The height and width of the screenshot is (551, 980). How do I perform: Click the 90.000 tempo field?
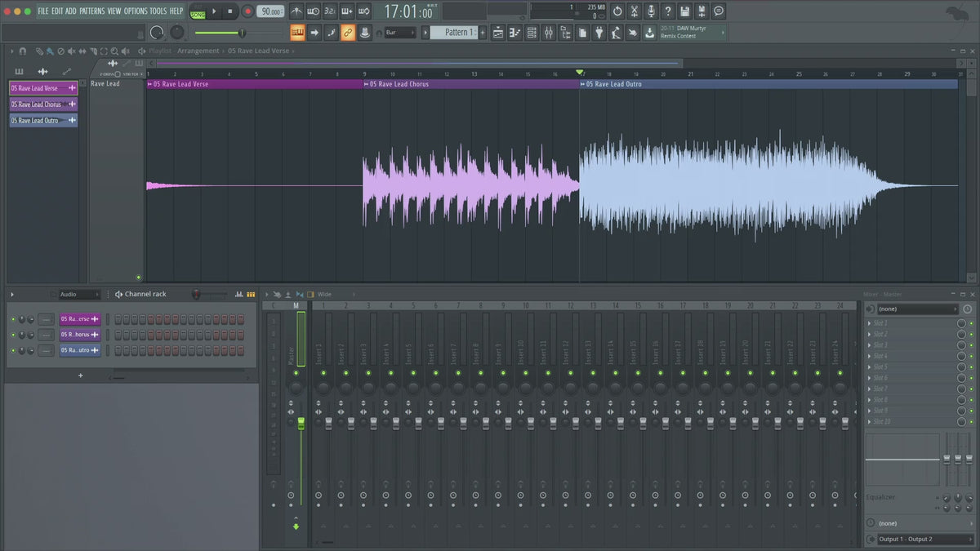[x=270, y=11]
